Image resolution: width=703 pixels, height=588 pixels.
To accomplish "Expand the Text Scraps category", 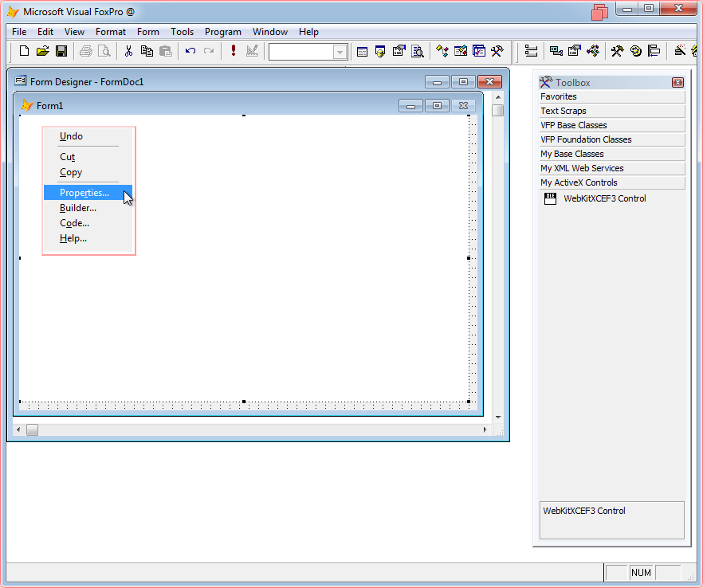I will (612, 112).
